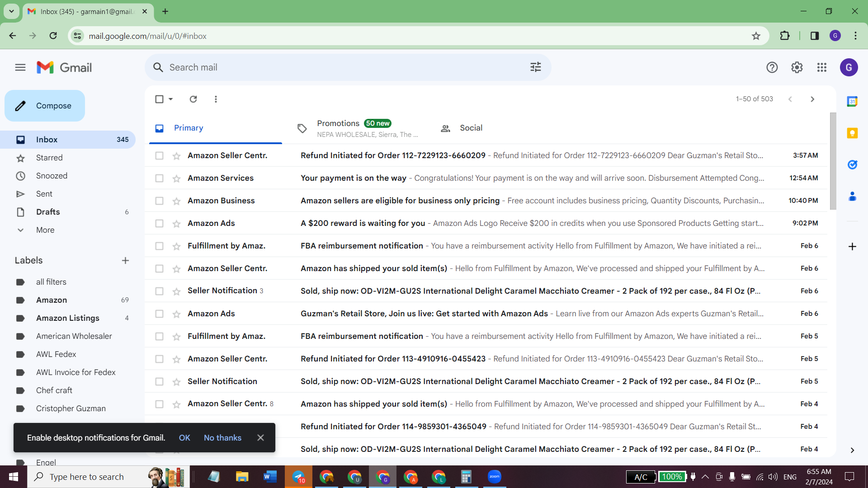The width and height of the screenshot is (868, 488).
Task: Click the inbox vertical scrollbar
Action: (833, 161)
